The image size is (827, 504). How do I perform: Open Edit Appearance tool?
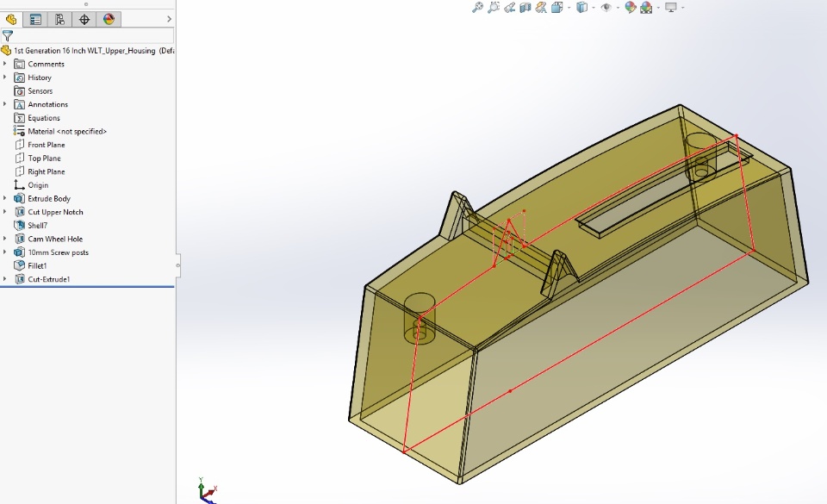631,8
